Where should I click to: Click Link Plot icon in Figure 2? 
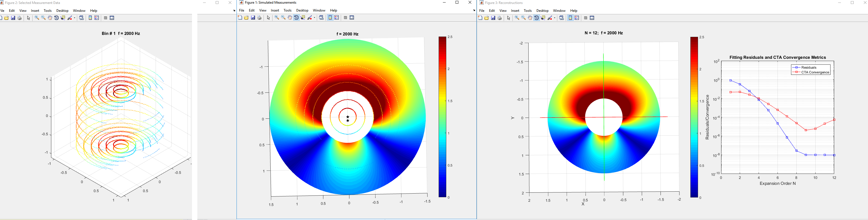81,18
